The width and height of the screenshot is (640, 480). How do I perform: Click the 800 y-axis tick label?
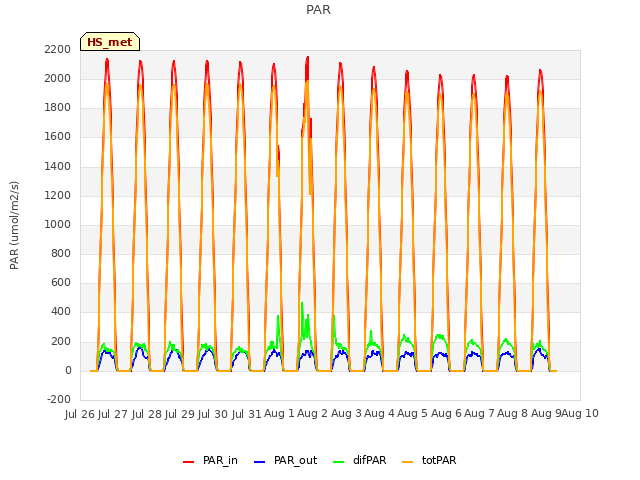(61, 253)
